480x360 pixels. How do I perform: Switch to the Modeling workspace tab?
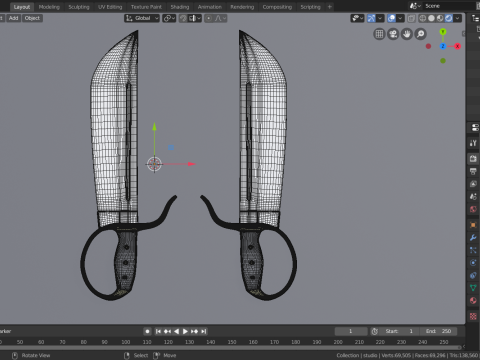[x=49, y=7]
